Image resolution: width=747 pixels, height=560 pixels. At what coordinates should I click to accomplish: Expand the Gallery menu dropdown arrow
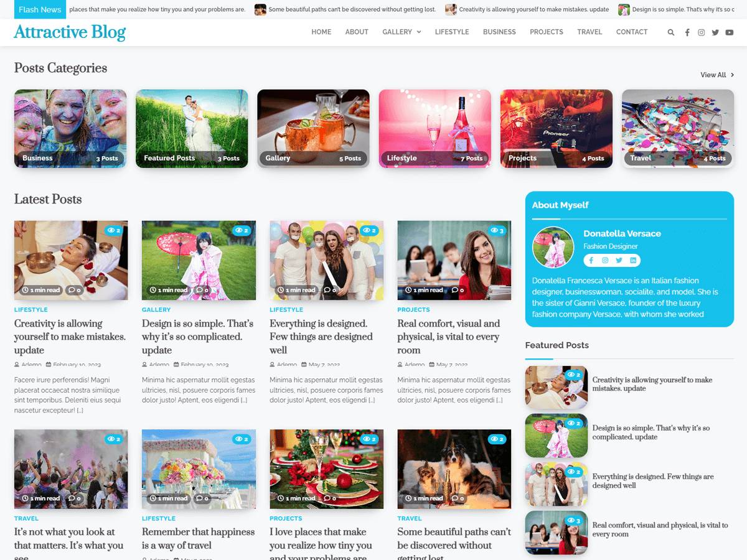(x=418, y=32)
